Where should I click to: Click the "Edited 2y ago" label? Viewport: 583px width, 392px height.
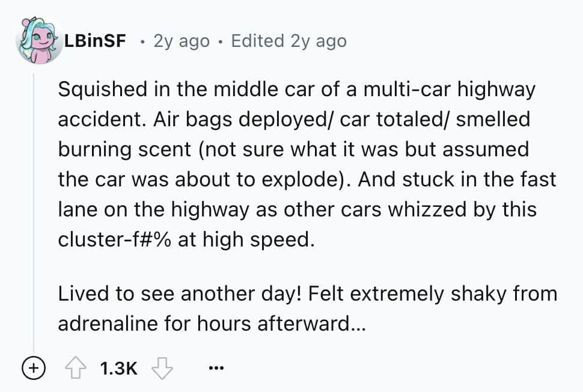(x=288, y=41)
